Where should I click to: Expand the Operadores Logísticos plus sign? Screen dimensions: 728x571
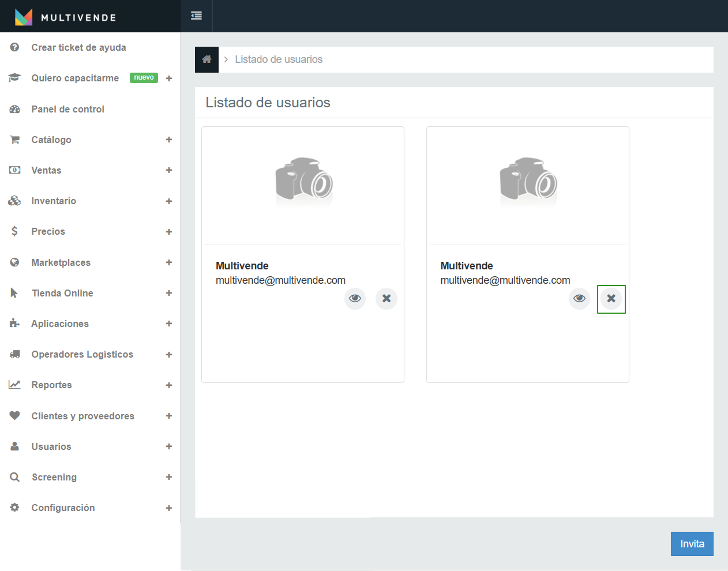(x=169, y=355)
